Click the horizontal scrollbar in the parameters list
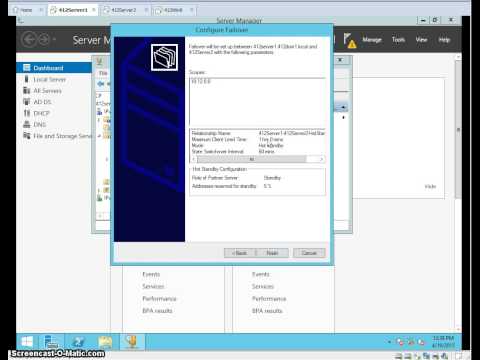 (x=252, y=159)
